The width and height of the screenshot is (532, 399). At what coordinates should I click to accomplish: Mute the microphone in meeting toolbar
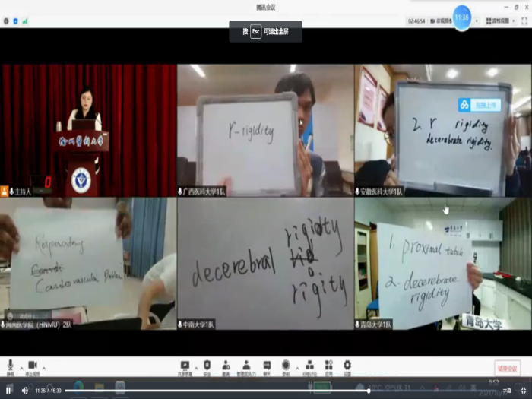click(x=11, y=366)
